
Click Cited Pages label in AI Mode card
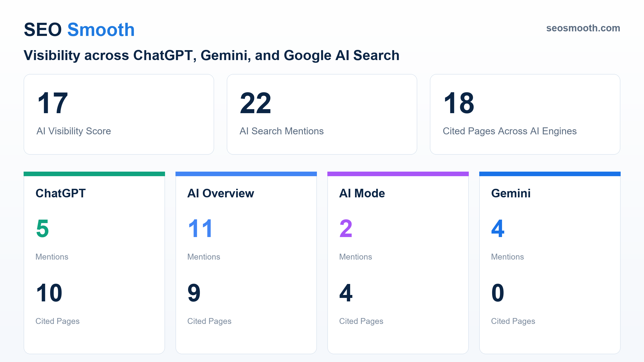(361, 321)
